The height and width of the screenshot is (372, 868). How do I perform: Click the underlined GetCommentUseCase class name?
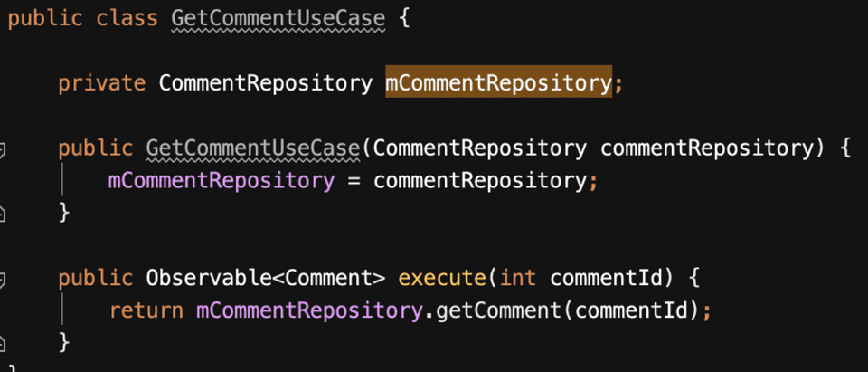278,18
